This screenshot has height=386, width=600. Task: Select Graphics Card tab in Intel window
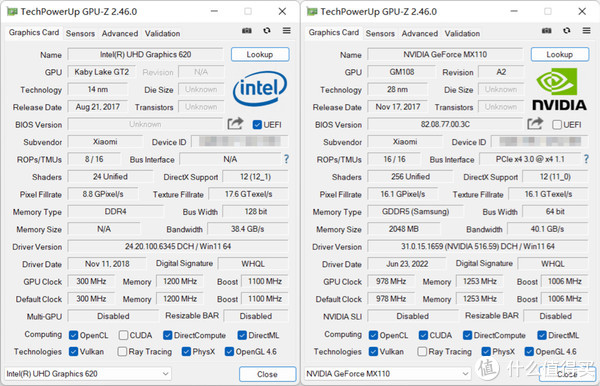(34, 33)
